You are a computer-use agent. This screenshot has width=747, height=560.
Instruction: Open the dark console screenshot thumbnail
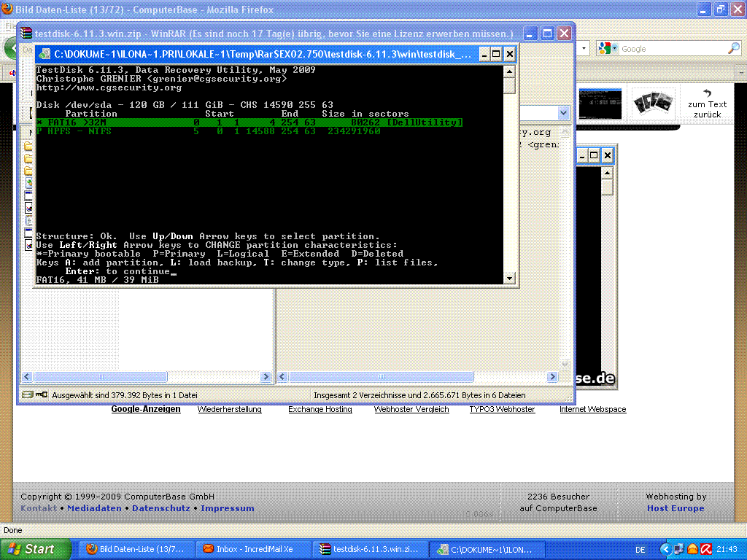coord(600,104)
